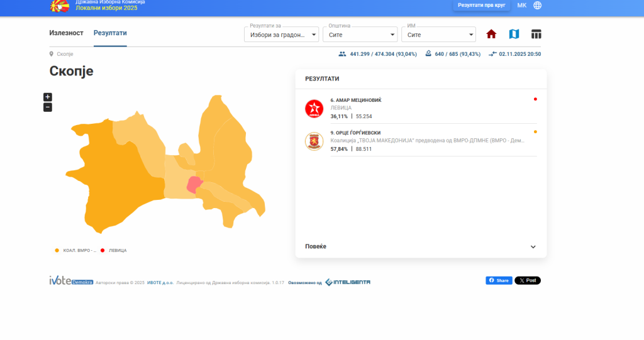The height and width of the screenshot is (340, 644).
Task: Toggle the ЛЕВИЦА legend item
Action: click(114, 250)
